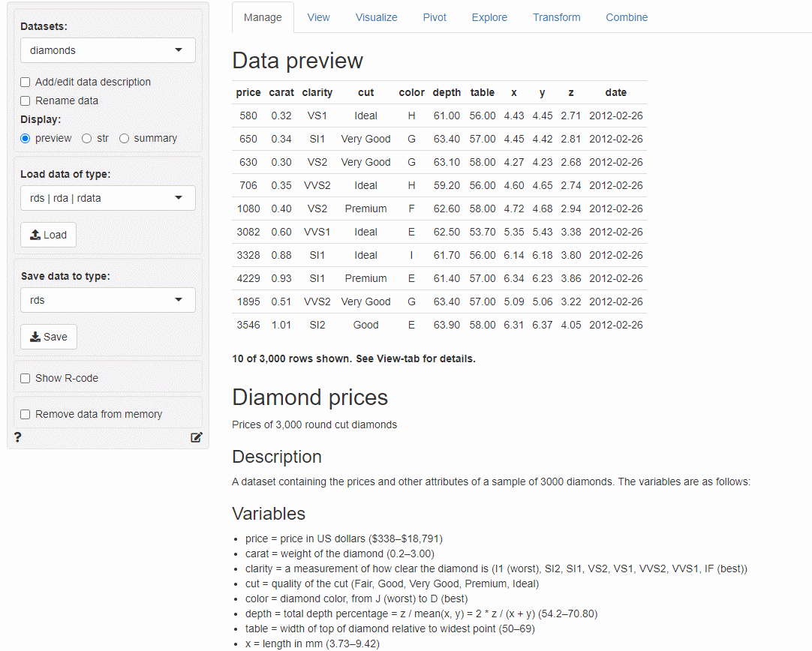Enable the Show R-code checkbox
The width and height of the screenshot is (812, 651).
26,378
